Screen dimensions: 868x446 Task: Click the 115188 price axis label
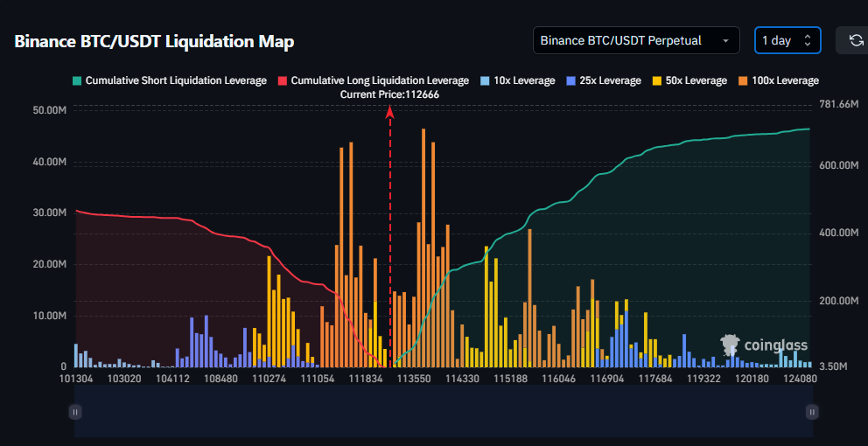(x=512, y=379)
